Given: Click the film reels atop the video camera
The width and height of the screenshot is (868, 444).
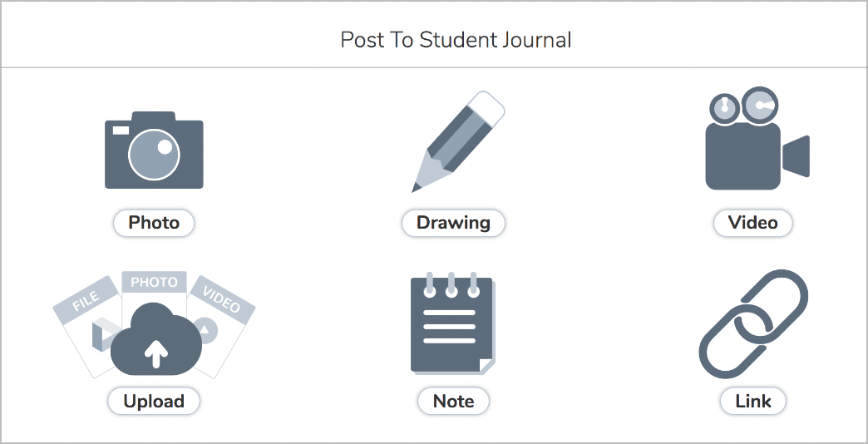Looking at the screenshot, I should (743, 106).
